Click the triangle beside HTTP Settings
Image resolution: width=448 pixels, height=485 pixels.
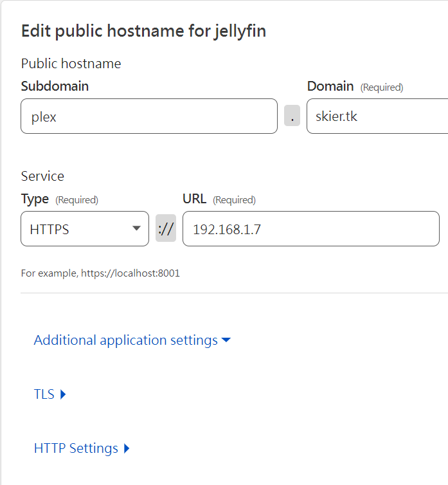(127, 448)
